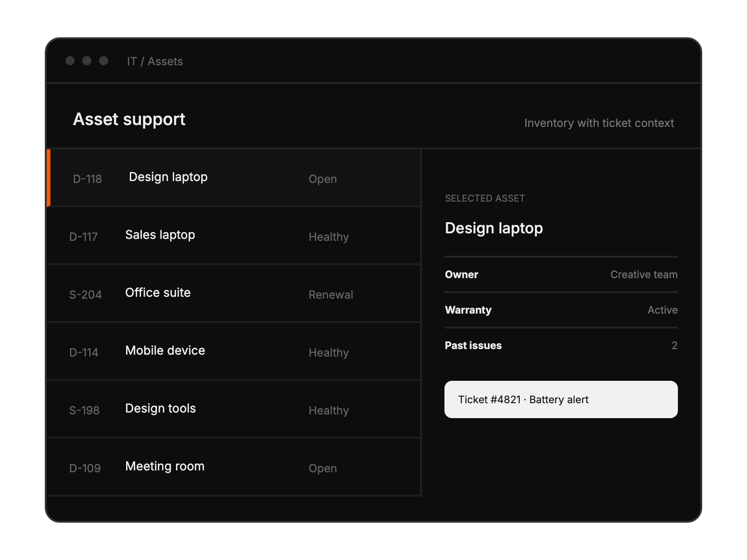Image resolution: width=747 pixels, height=560 pixels.
Task: Click asset ID S-204
Action: (x=85, y=294)
